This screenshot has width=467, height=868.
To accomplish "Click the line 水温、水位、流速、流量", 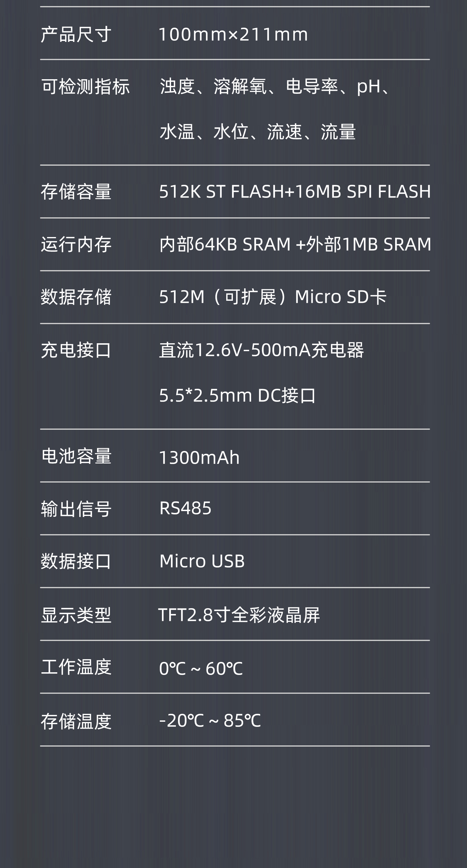I will [x=257, y=131].
